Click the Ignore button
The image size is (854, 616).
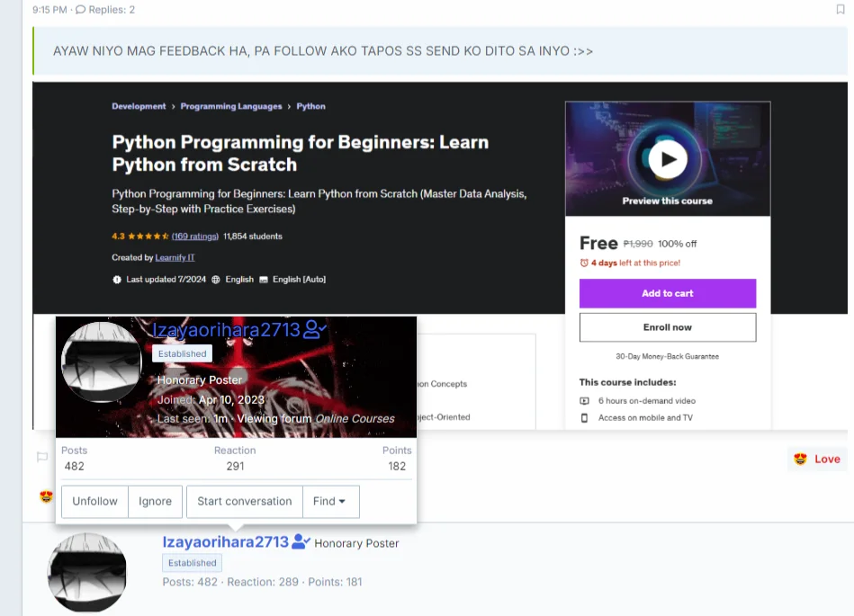pyautogui.click(x=155, y=501)
